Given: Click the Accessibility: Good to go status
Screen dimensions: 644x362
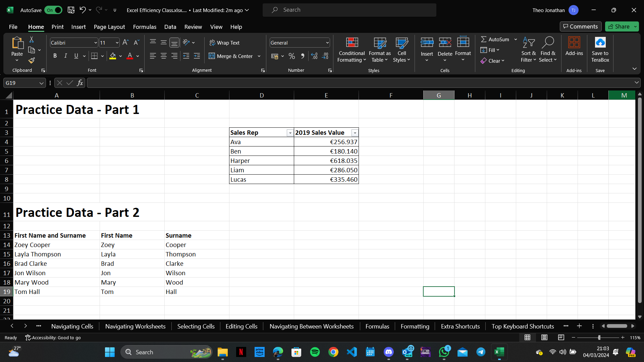Looking at the screenshot, I should click(53, 338).
